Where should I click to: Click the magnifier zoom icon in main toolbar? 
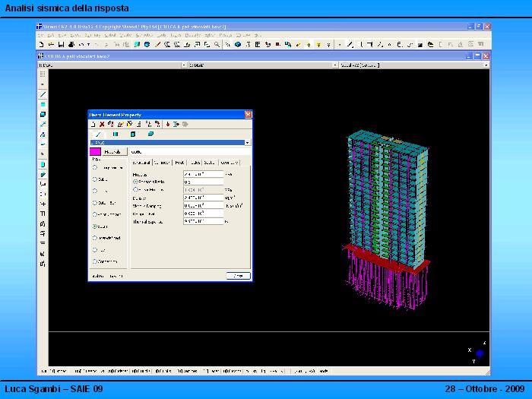[218, 45]
